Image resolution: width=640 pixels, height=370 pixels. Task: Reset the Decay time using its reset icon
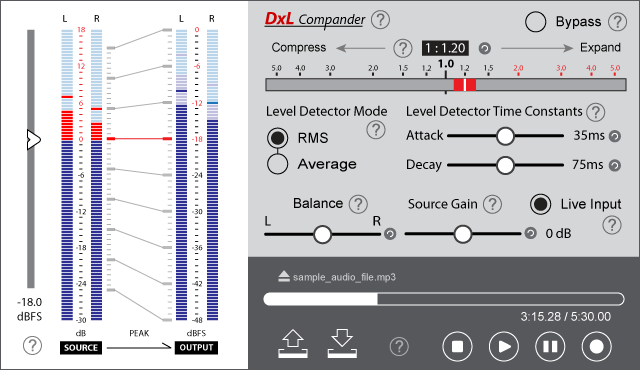tap(615, 165)
